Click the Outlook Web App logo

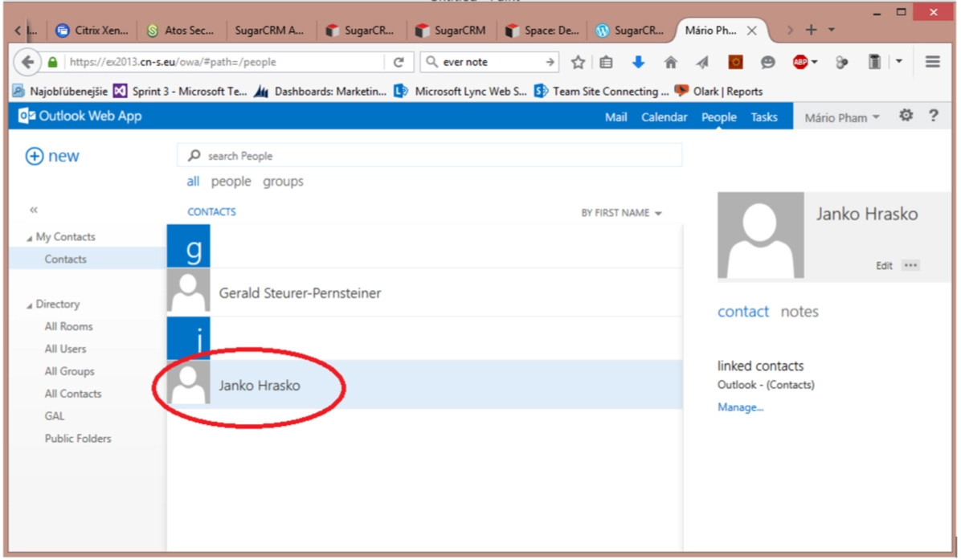80,116
